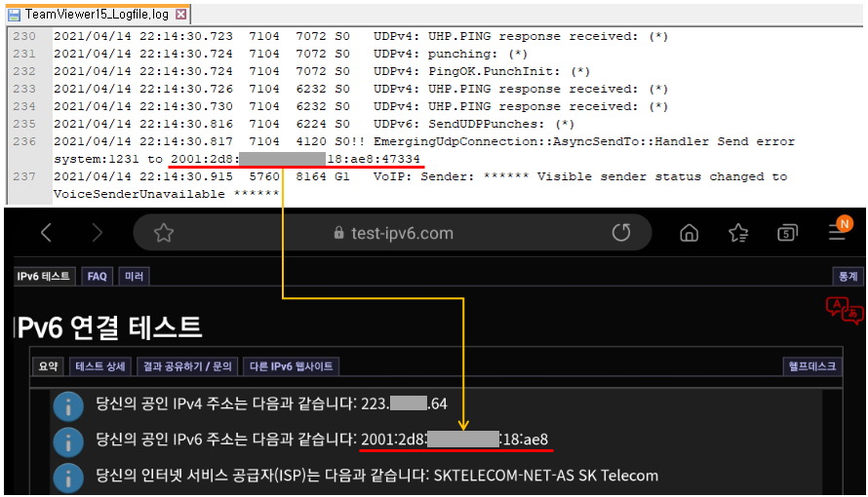The height and width of the screenshot is (497, 868).
Task: Click the translate icon on page
Action: pyautogui.click(x=845, y=310)
